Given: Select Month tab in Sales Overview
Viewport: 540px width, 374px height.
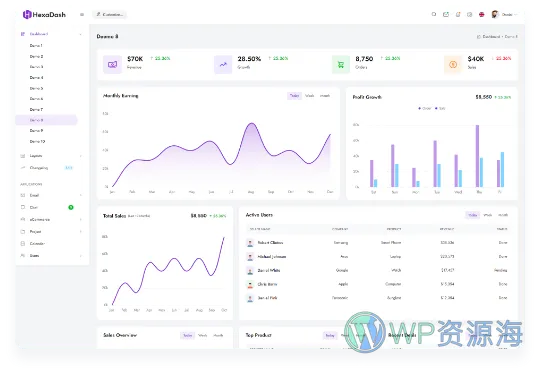Looking at the screenshot, I should 218,335.
